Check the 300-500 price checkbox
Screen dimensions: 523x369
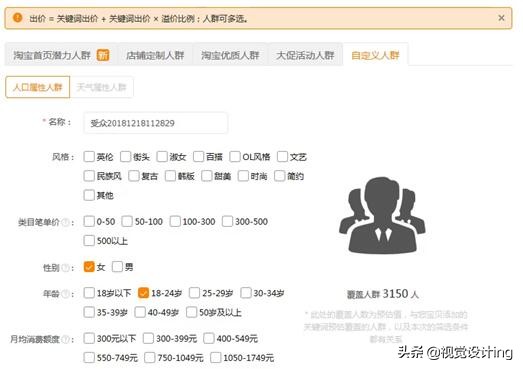point(227,221)
